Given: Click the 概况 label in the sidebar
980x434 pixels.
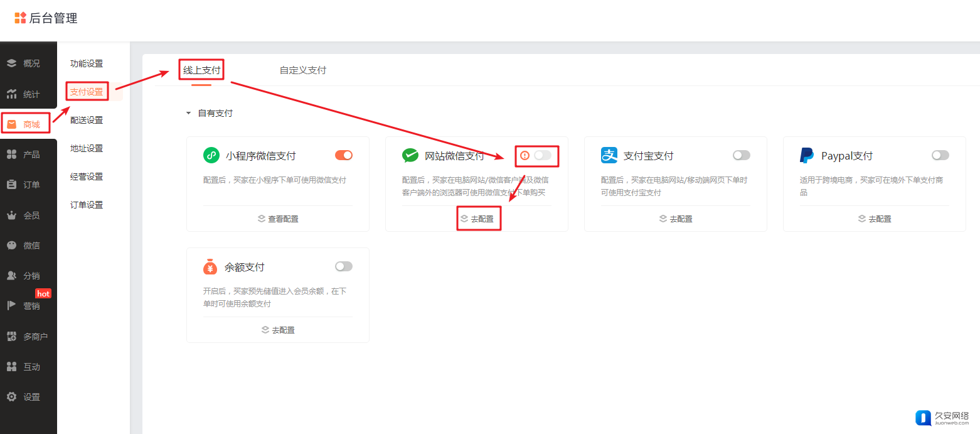Looking at the screenshot, I should pyautogui.click(x=31, y=63).
